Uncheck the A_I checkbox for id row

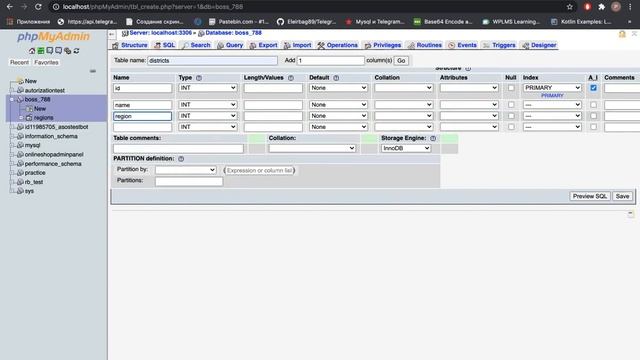point(593,88)
